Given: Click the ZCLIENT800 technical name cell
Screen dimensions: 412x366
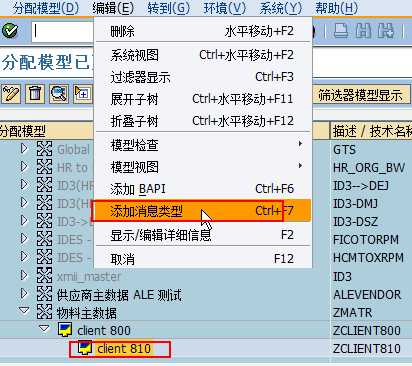Looking at the screenshot, I should coord(367,330).
